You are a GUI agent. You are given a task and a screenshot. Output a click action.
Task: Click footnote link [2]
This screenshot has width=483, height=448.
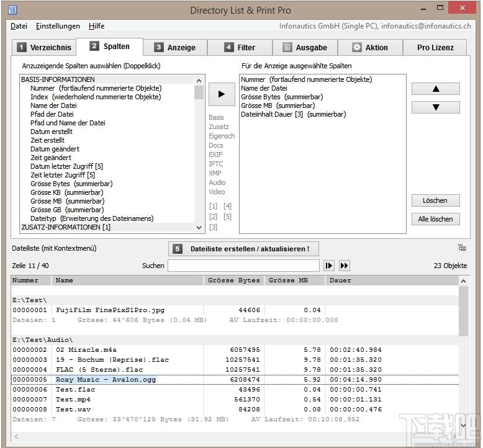pos(213,217)
